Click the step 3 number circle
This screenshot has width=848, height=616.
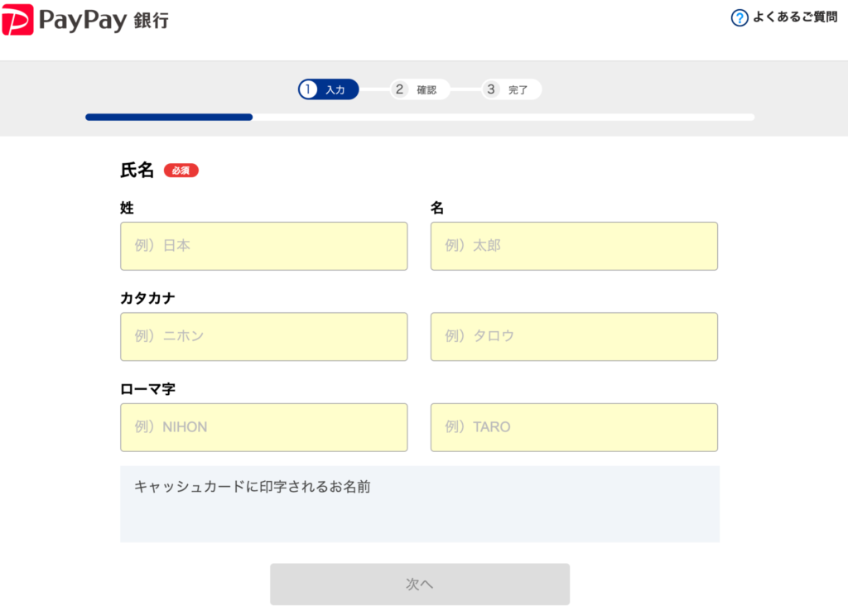492,89
